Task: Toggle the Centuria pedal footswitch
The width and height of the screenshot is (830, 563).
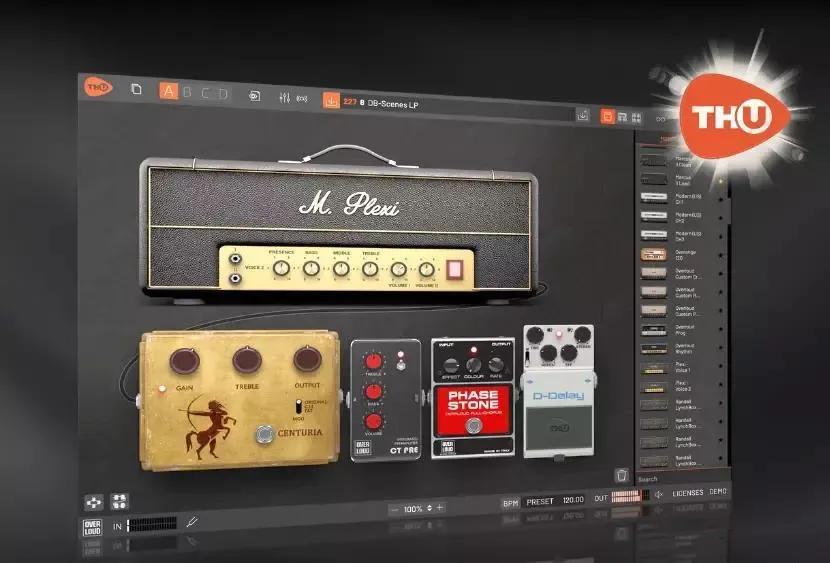Action: click(266, 434)
